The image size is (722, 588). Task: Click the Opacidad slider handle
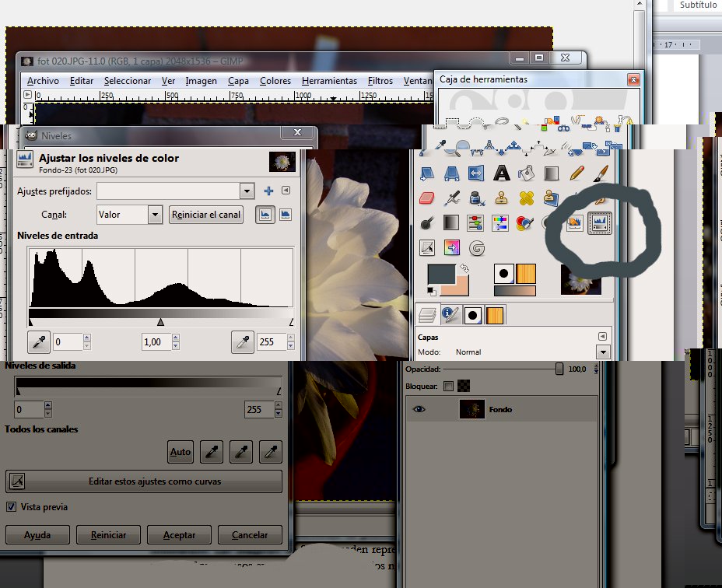click(559, 369)
